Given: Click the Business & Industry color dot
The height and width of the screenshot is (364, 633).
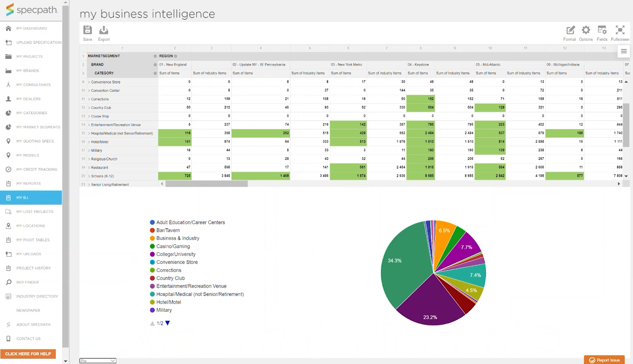Looking at the screenshot, I should [152, 238].
